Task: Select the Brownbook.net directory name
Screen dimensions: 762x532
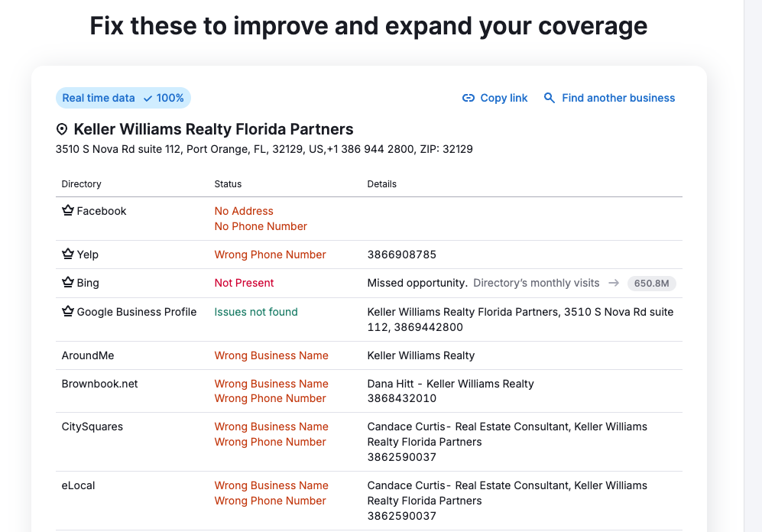Action: click(99, 384)
